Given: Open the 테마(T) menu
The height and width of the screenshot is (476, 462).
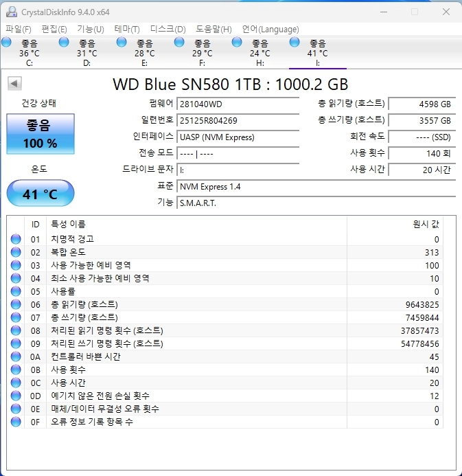Looking at the screenshot, I should [x=127, y=29].
